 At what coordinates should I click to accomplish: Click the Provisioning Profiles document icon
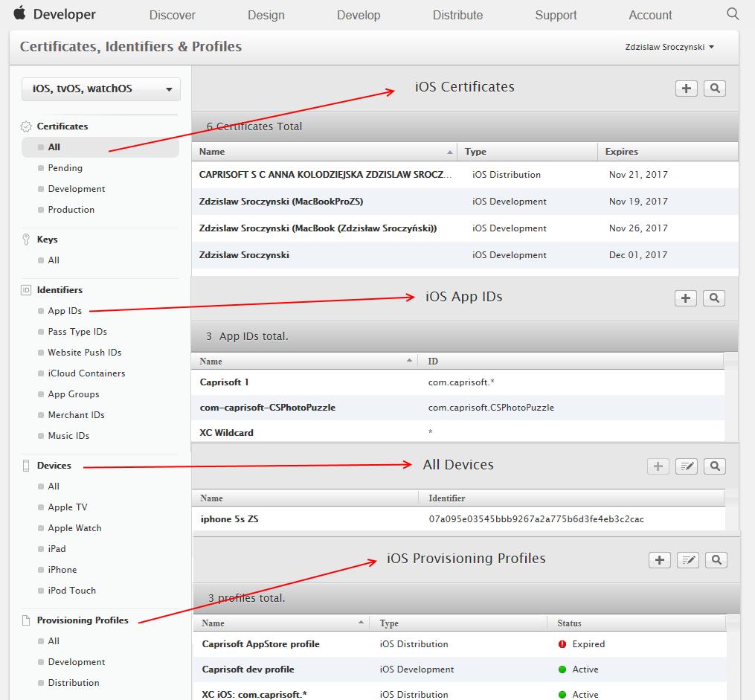click(x=26, y=620)
